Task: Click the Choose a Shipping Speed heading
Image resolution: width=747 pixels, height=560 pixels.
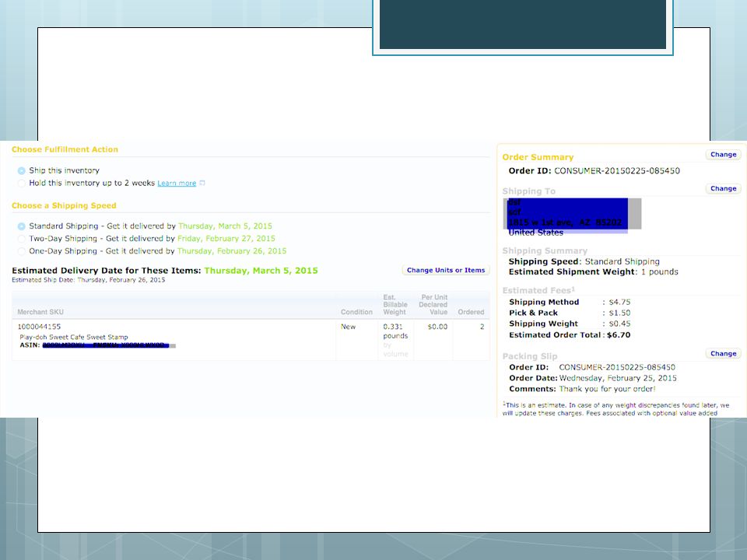Action: [x=64, y=205]
